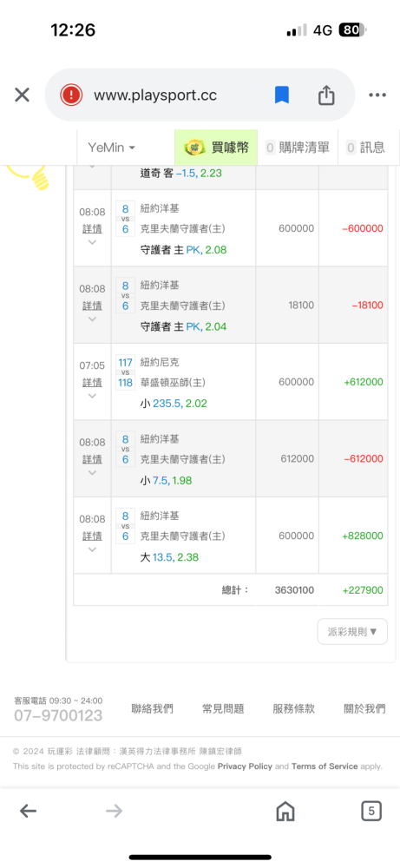This screenshot has height=868, width=400.
Task: Tap the home icon in bottom bar
Action: [285, 812]
